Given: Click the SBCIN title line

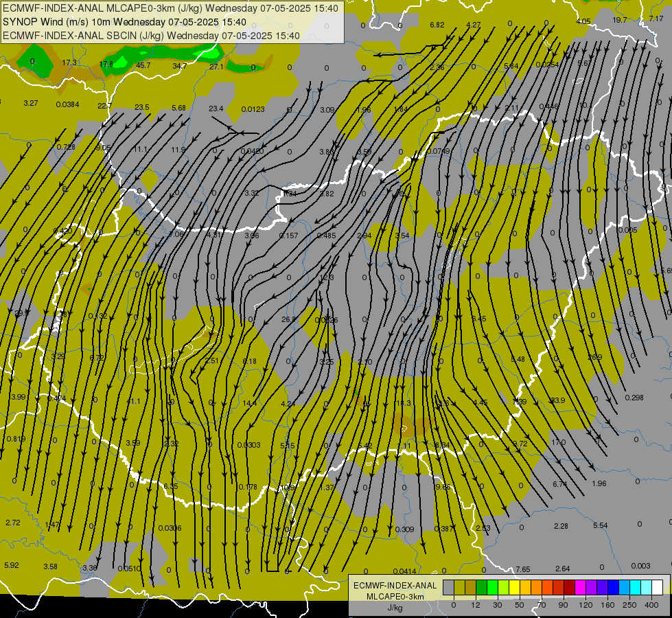Looking at the screenshot, I should [151, 36].
